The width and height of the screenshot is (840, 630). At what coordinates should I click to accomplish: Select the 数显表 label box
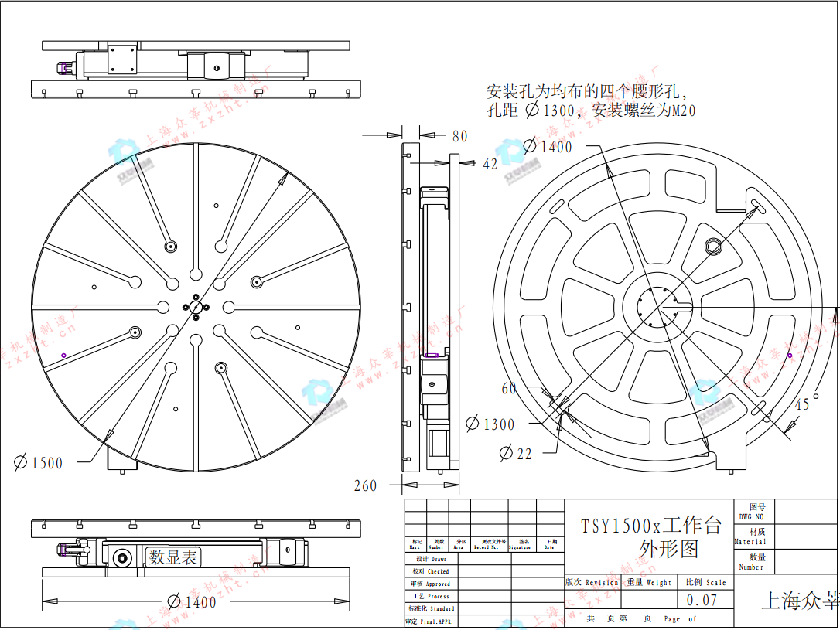(x=172, y=557)
